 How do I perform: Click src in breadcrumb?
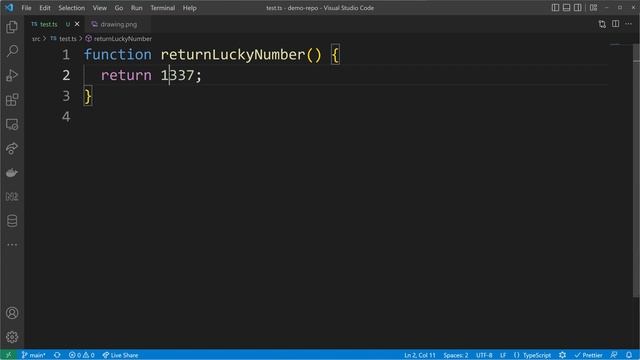36,39
